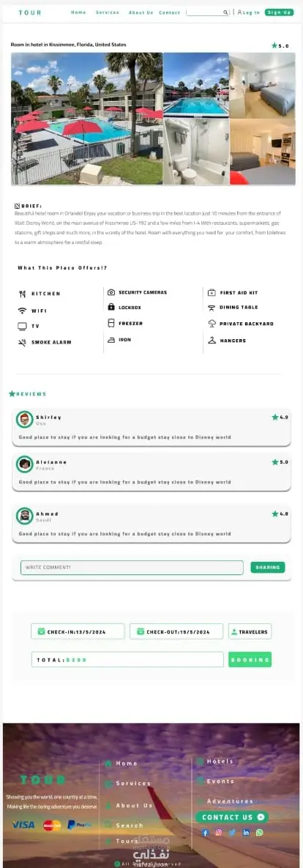303x868 pixels.
Task: Open the Check-out date picker
Action: [x=176, y=631]
